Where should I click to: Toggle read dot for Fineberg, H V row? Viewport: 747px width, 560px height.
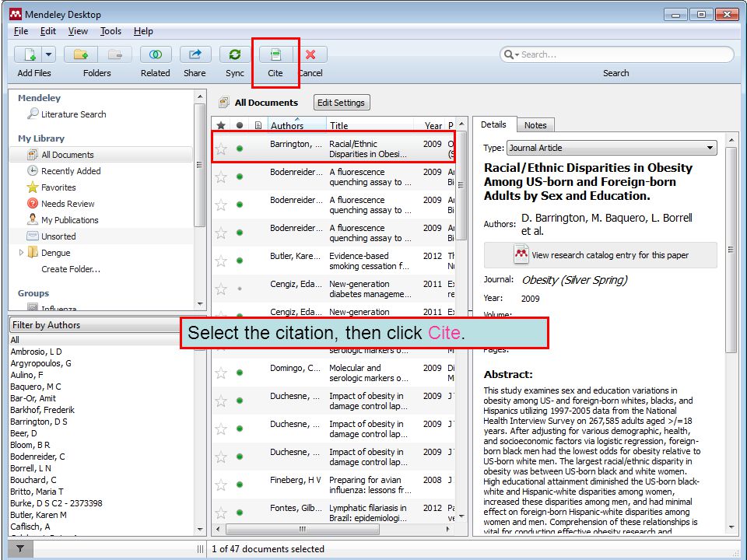[x=240, y=485]
